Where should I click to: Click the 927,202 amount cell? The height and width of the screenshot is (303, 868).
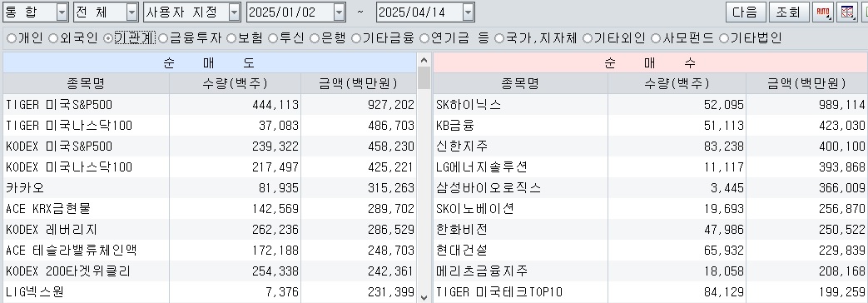point(359,105)
